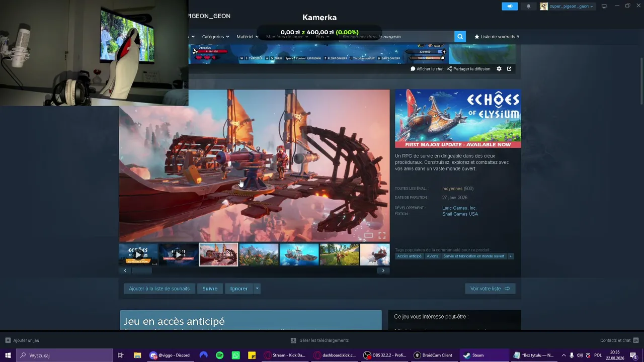Click the plus button to add tags
Viewport: 644px width, 362px height.
tap(510, 256)
